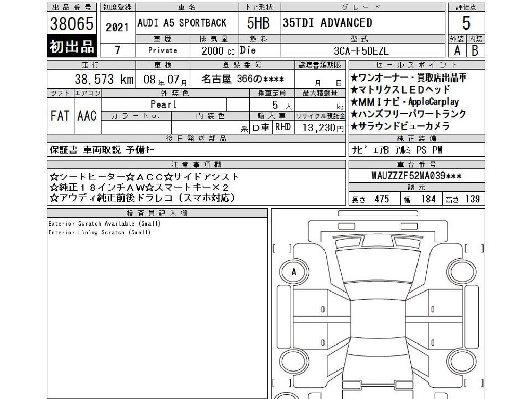Click sales point ハンズフリーパワートランク
The height and width of the screenshot is (399, 532).
pos(409,114)
